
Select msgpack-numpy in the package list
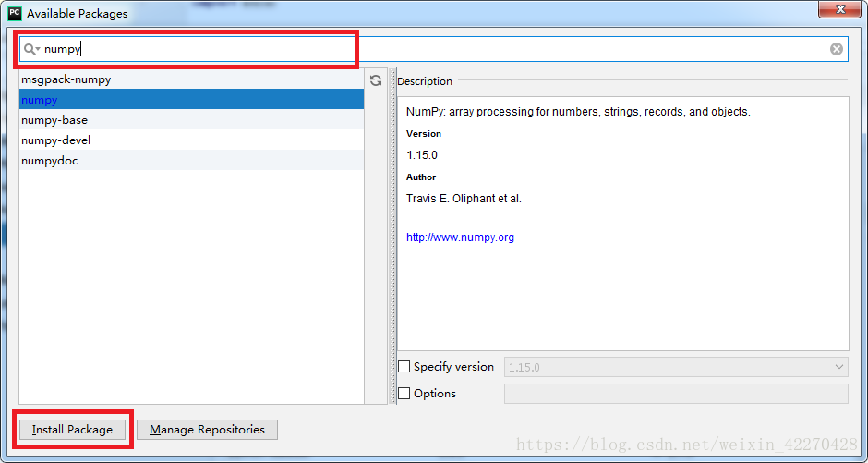tap(191, 79)
